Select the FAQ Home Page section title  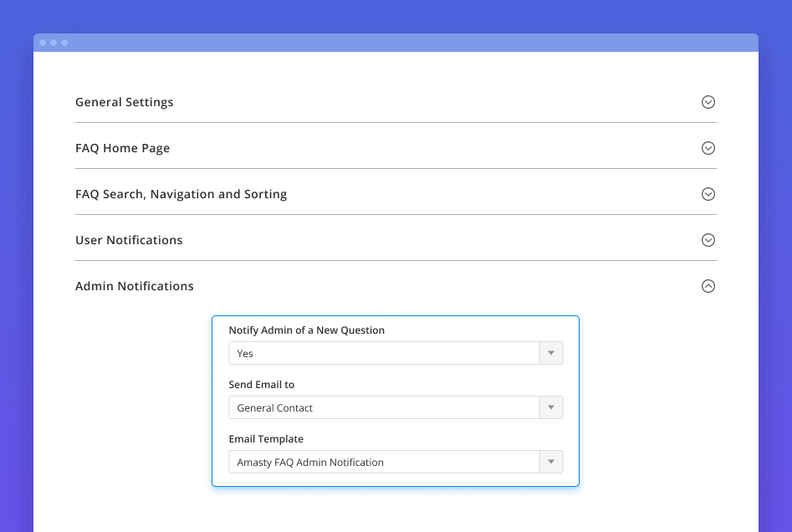(x=122, y=148)
